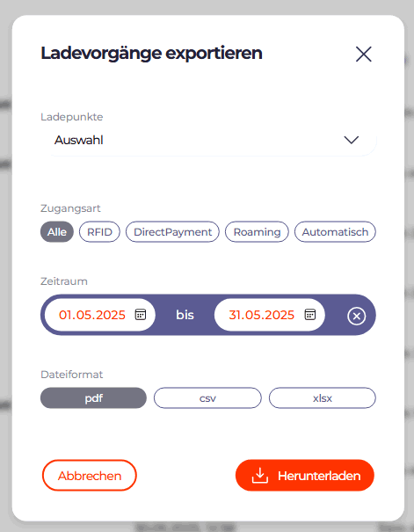
Task: Pick the Automatisch access type chip
Action: (335, 232)
